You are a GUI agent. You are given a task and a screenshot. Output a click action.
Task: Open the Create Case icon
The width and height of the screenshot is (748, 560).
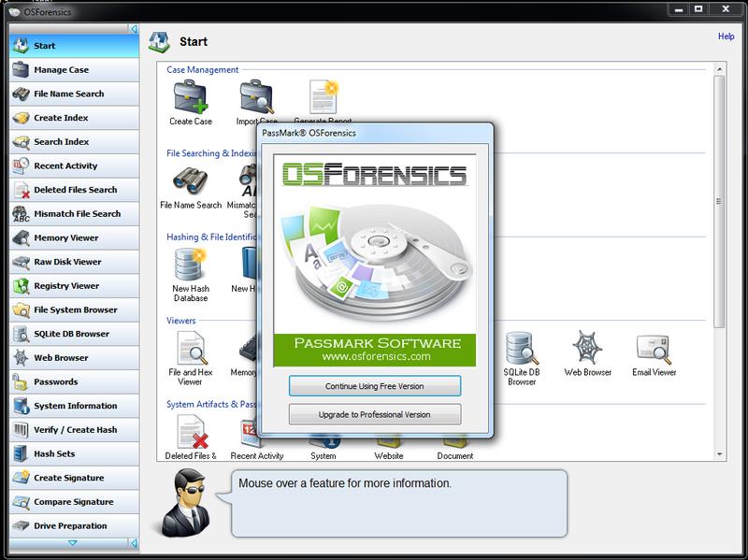click(x=191, y=97)
